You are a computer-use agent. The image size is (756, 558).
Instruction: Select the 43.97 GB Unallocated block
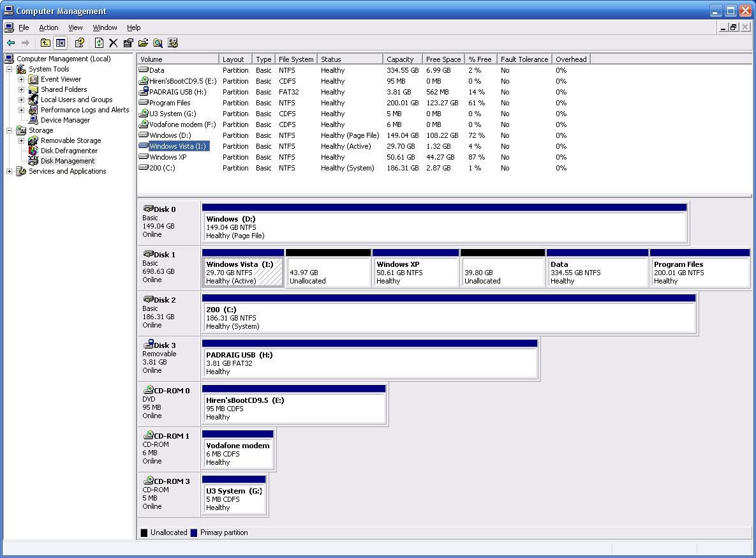(x=329, y=268)
